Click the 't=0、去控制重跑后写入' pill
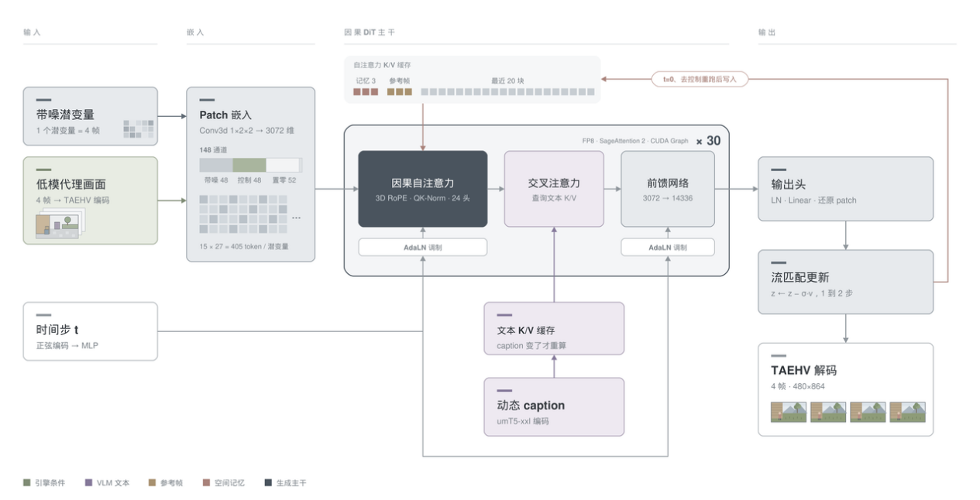 [700, 79]
